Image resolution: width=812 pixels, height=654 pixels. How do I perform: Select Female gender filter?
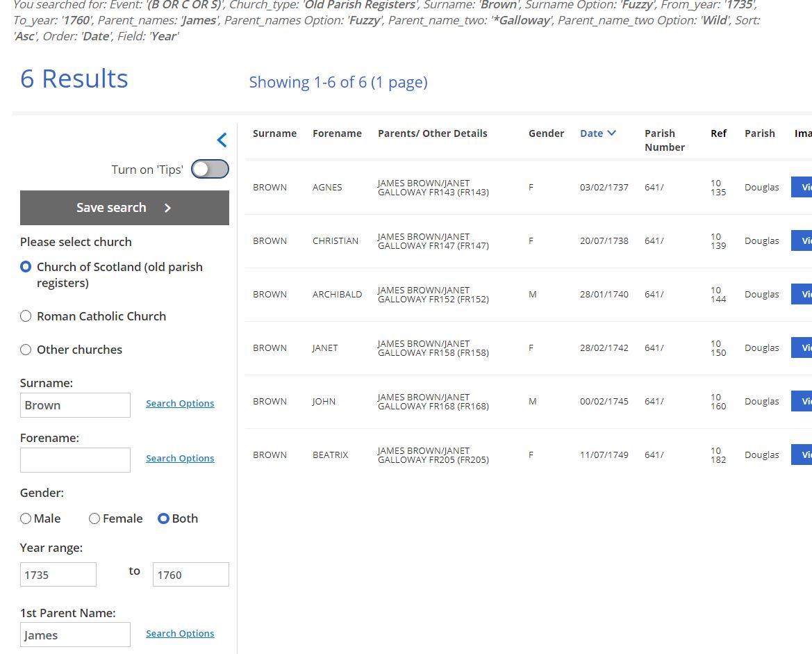[x=95, y=518]
